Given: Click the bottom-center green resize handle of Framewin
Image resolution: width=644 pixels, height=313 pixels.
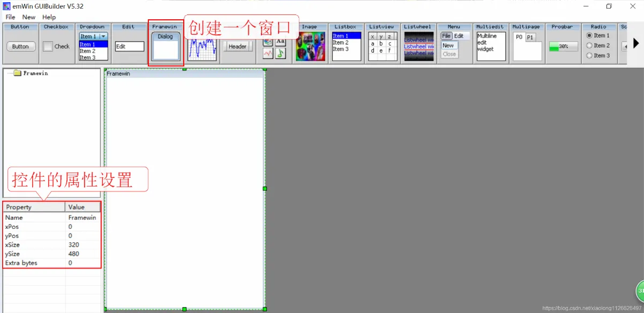Looking at the screenshot, I should click(x=184, y=309).
